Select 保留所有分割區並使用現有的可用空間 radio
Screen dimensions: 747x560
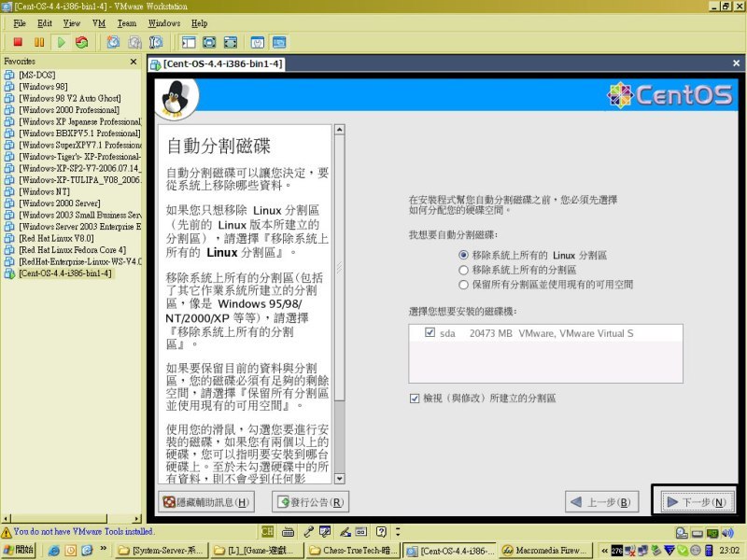(x=463, y=285)
